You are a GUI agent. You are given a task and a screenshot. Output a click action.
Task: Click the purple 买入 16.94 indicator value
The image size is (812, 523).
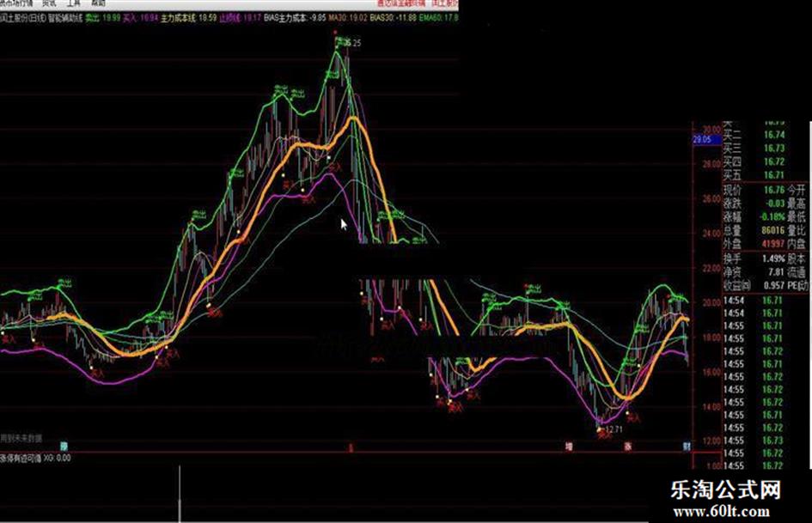tap(140, 18)
